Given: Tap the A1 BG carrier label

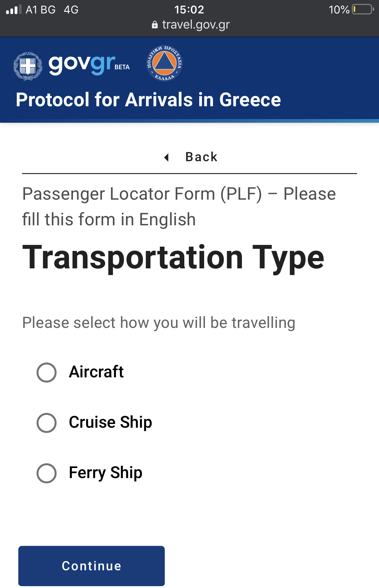Looking at the screenshot, I should tap(40, 10).
